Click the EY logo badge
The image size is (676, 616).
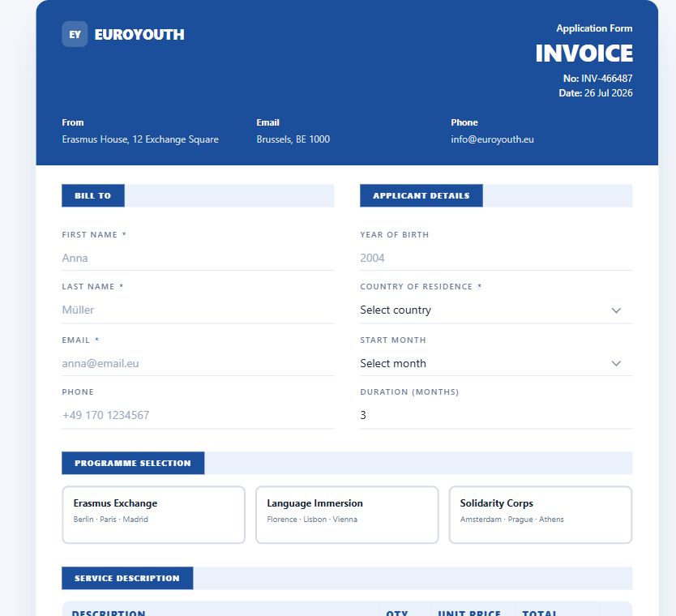tap(75, 34)
